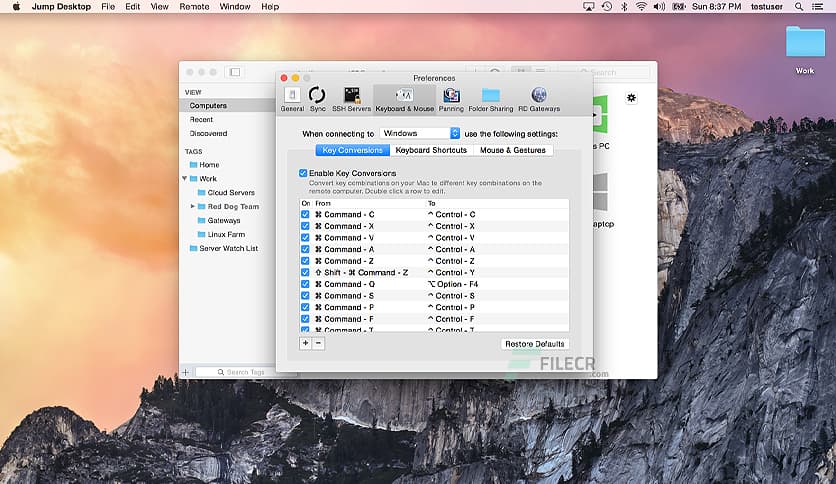Click the Wi-Fi status icon

[641, 6]
